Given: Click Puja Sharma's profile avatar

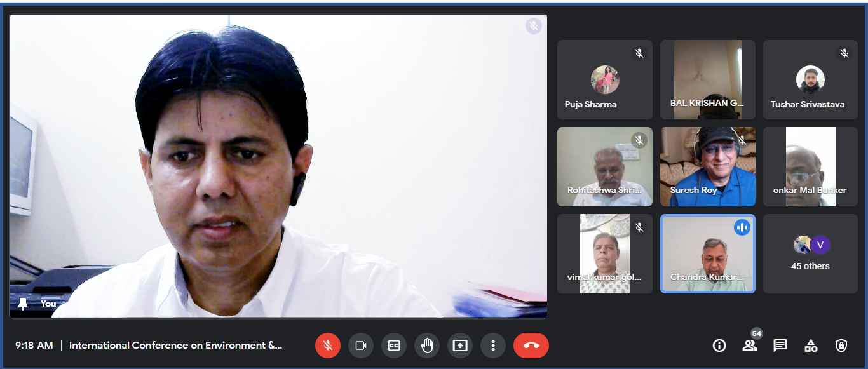Looking at the screenshot, I should click(x=605, y=79).
